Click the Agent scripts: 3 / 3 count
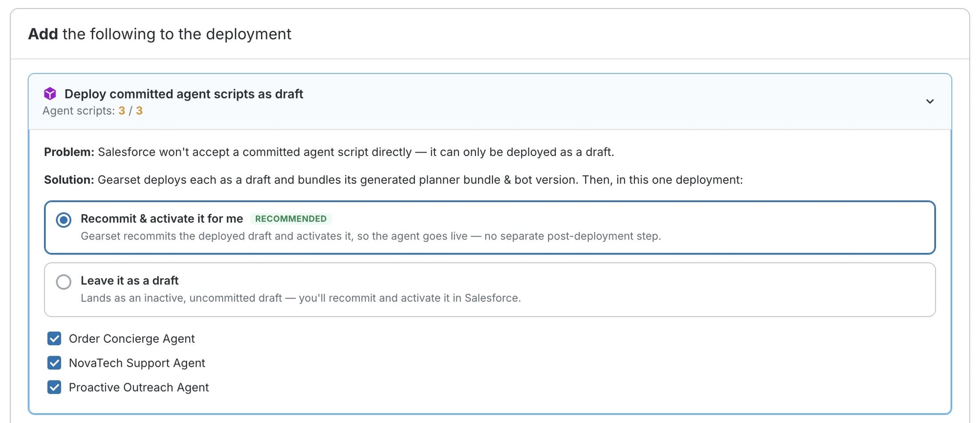The width and height of the screenshot is (980, 423). [93, 111]
